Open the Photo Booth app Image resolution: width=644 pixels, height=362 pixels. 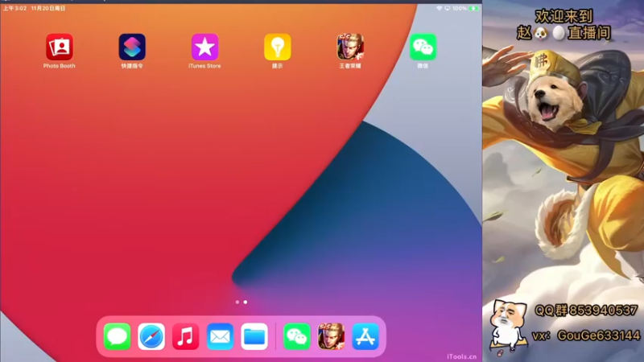[x=59, y=47]
